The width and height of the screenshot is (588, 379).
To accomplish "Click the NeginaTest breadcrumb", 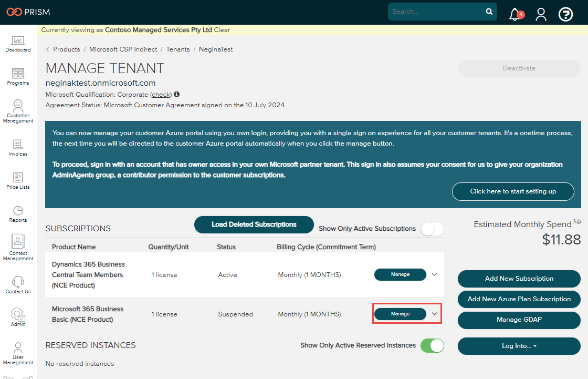I will 216,49.
